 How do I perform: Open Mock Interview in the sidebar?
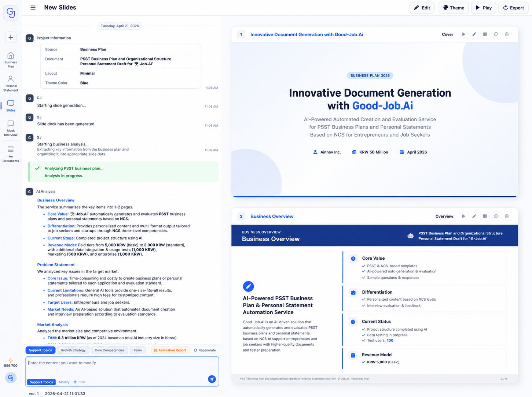11,128
